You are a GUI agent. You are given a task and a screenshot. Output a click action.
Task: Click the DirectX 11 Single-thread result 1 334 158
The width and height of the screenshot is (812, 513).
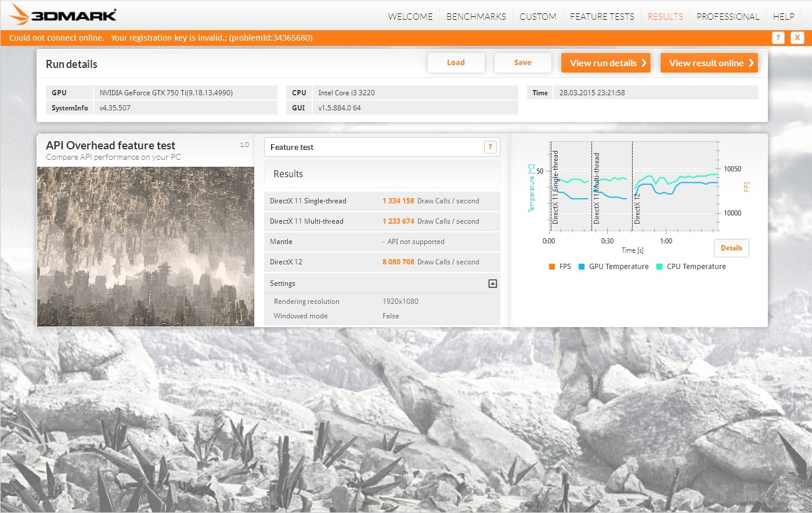coord(398,201)
